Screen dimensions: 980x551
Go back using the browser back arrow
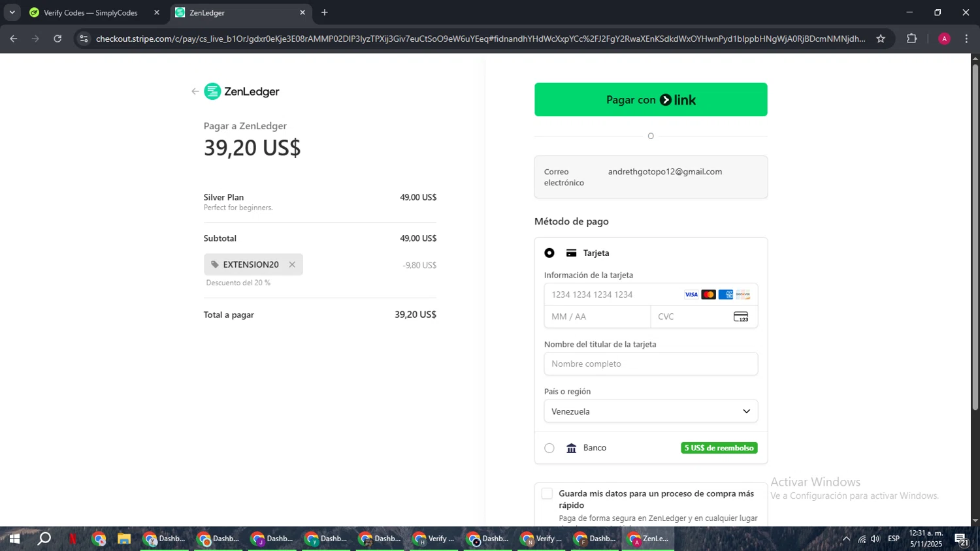14,39
